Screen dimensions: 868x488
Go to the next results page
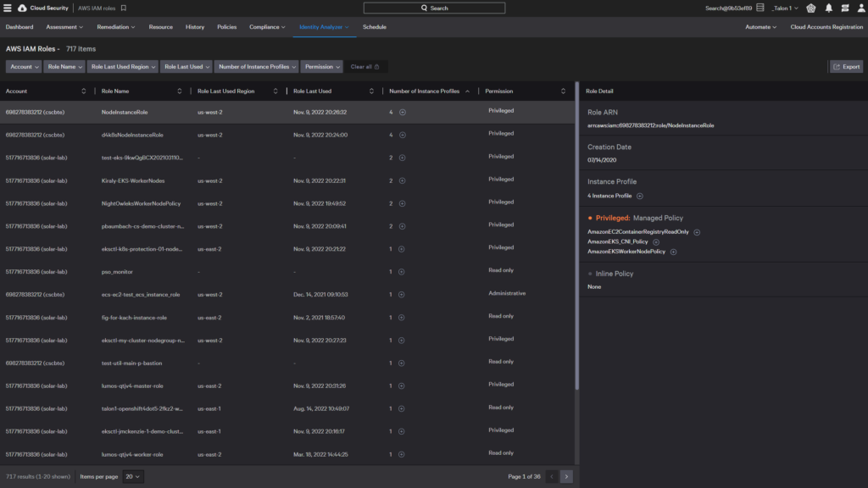click(x=566, y=476)
